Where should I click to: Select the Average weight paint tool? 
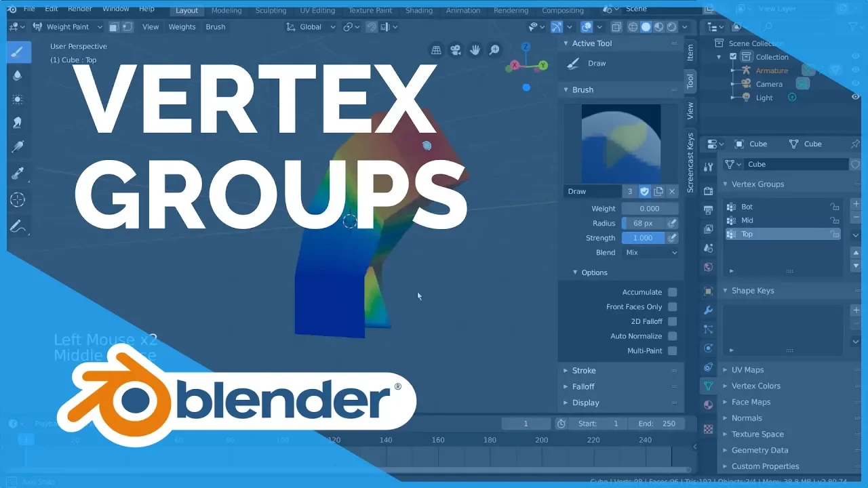pyautogui.click(x=18, y=99)
